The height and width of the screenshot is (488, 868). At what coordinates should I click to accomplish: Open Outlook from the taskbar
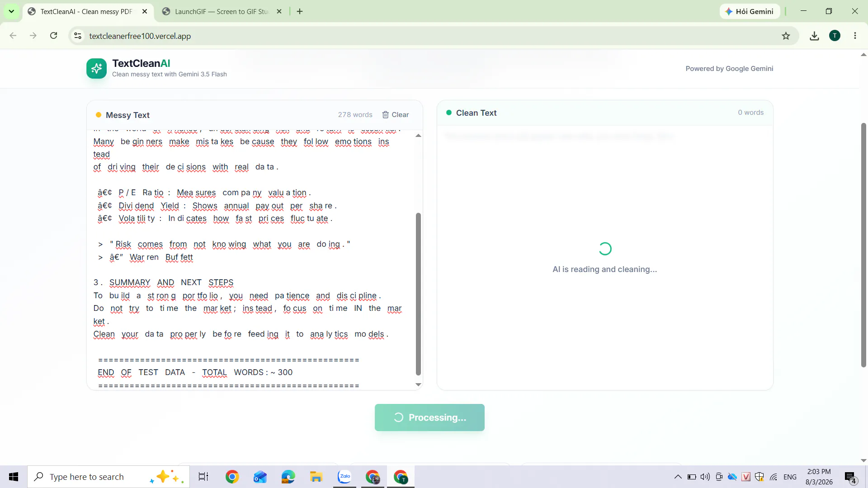[260, 477]
